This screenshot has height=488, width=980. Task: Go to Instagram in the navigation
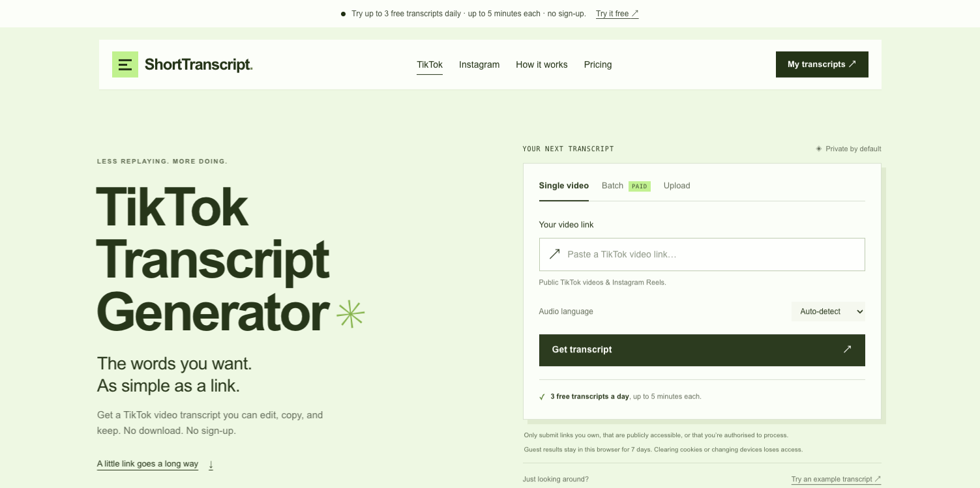479,65
